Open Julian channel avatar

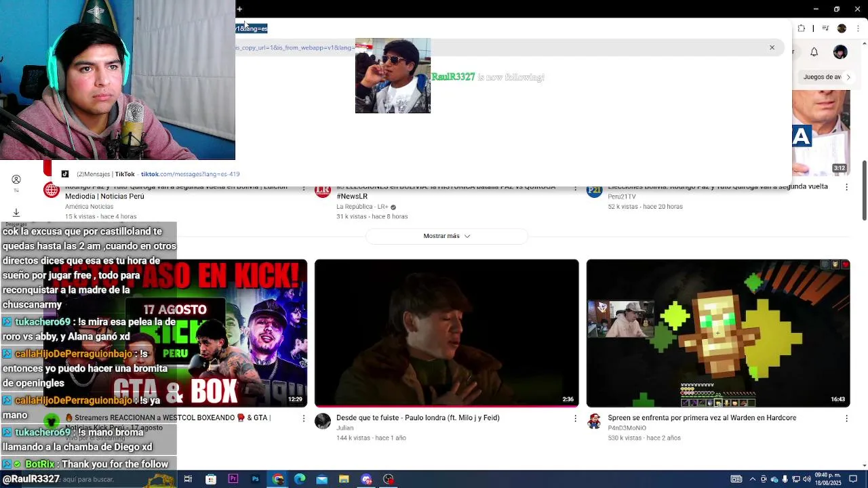pos(323,421)
